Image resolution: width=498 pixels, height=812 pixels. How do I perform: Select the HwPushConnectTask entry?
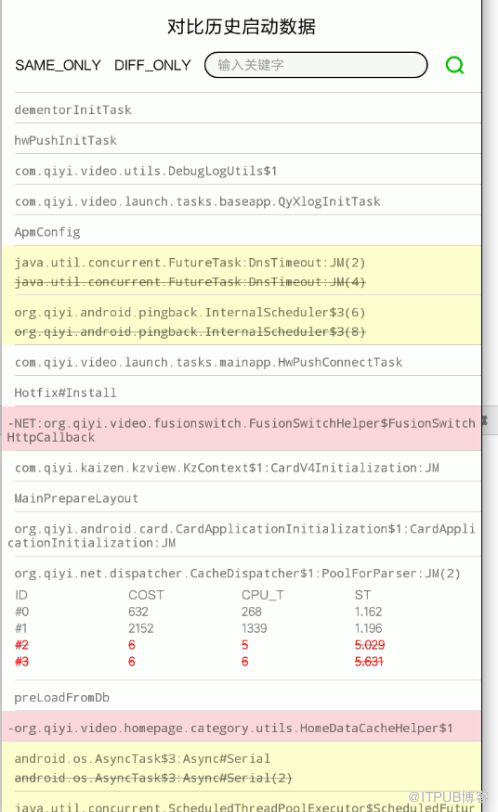(241, 361)
